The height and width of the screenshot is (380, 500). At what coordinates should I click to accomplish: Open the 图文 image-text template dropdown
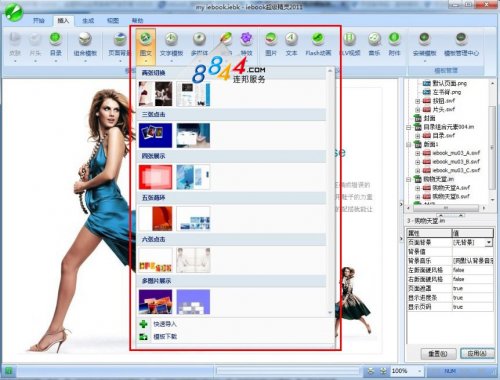(146, 47)
